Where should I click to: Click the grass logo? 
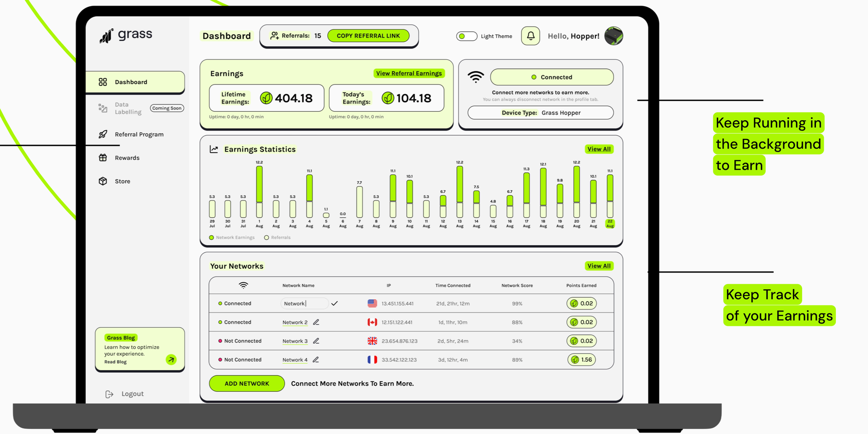pos(126,36)
